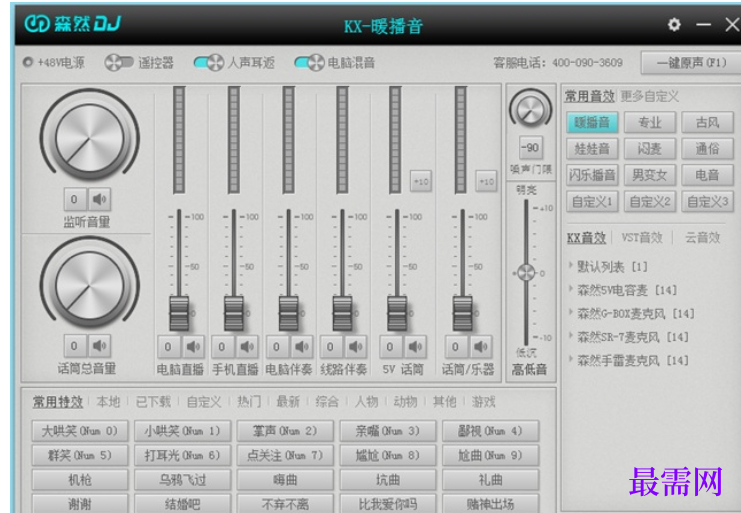The height and width of the screenshot is (513, 741).
Task: Select the 男变女 preset
Action: (x=650, y=175)
